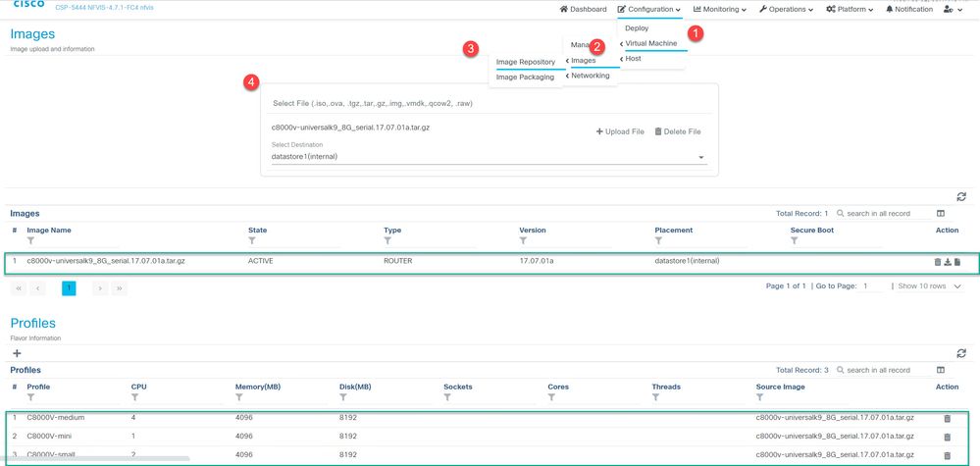Click the Go to Page number field
This screenshot has height=466, width=980.
pyautogui.click(x=872, y=286)
